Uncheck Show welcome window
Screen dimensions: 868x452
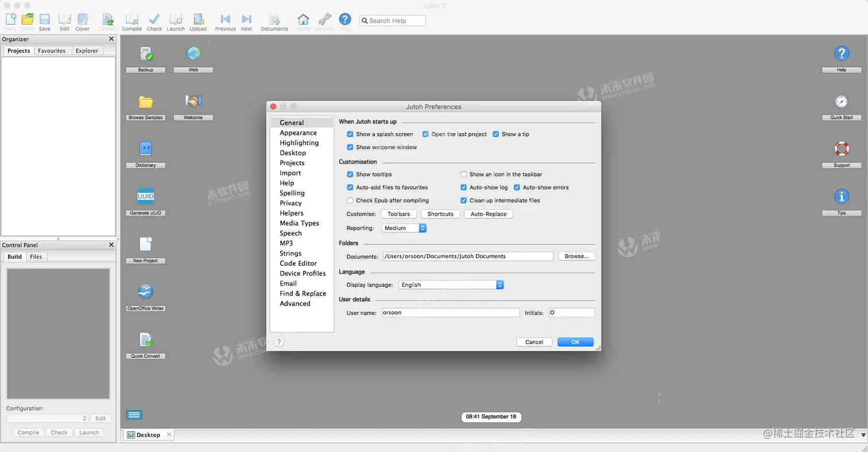tap(350, 147)
